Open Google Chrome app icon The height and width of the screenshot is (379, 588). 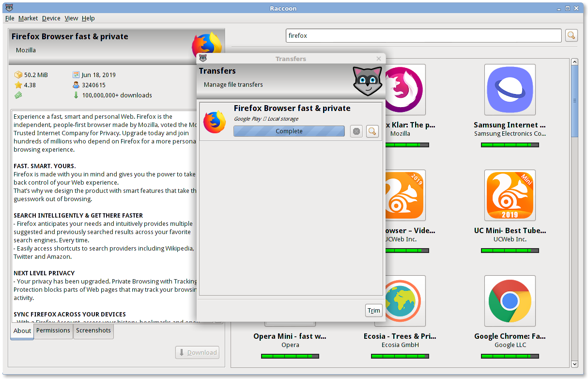click(x=510, y=301)
